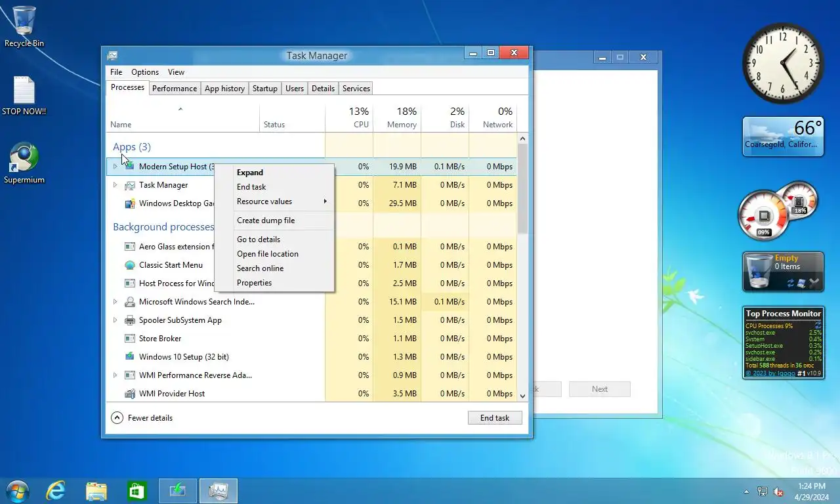Click the Host Process for Windows icon
The width and height of the screenshot is (840, 504).
tap(129, 283)
